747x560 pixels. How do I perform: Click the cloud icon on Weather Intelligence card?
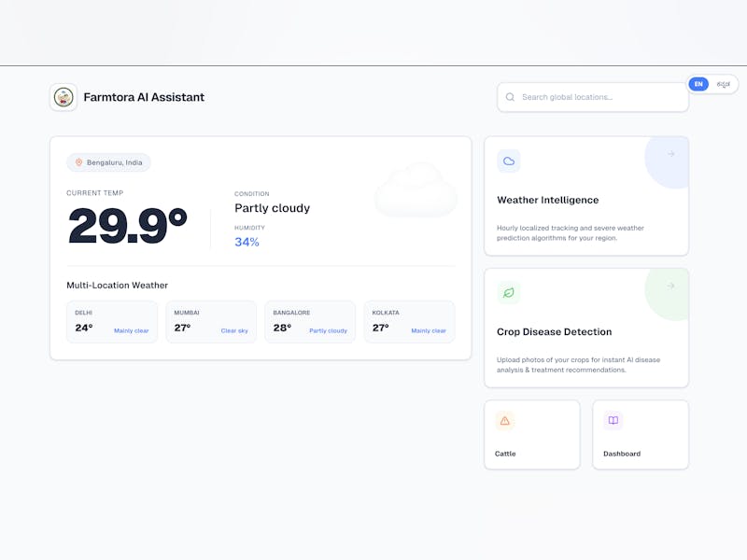point(509,161)
